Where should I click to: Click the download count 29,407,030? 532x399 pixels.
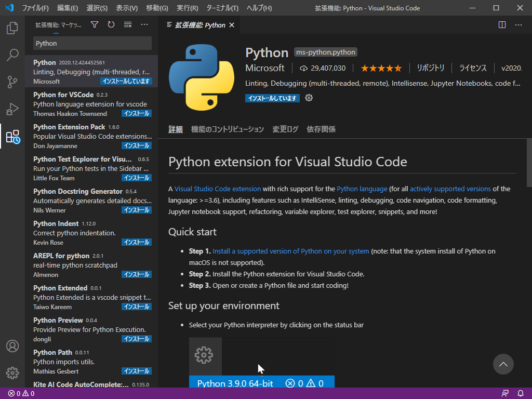click(x=323, y=68)
